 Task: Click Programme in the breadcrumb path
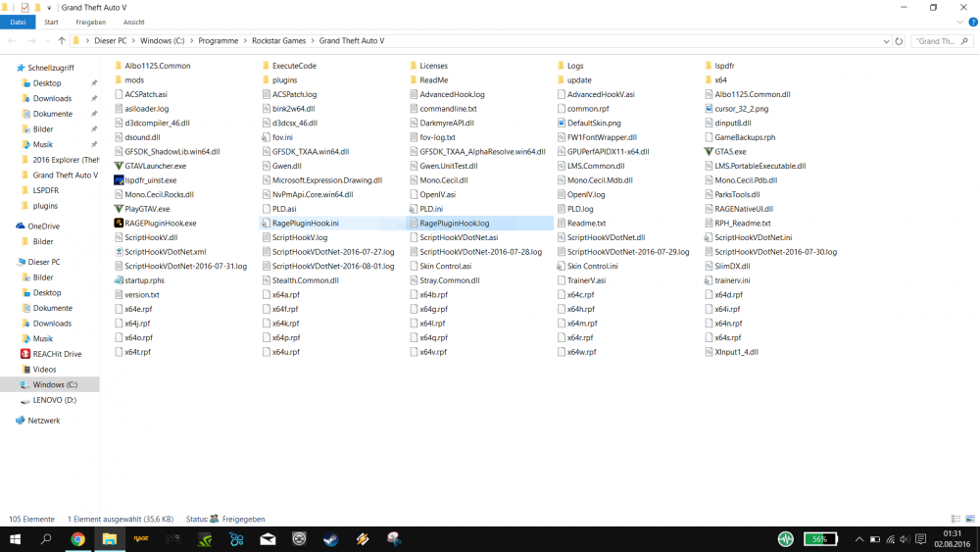(x=219, y=40)
